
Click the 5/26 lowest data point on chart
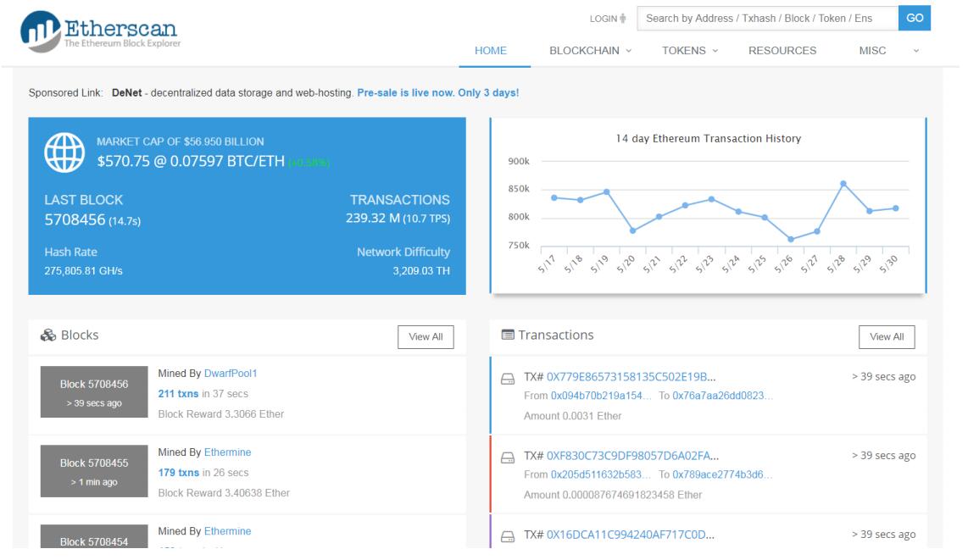point(791,239)
